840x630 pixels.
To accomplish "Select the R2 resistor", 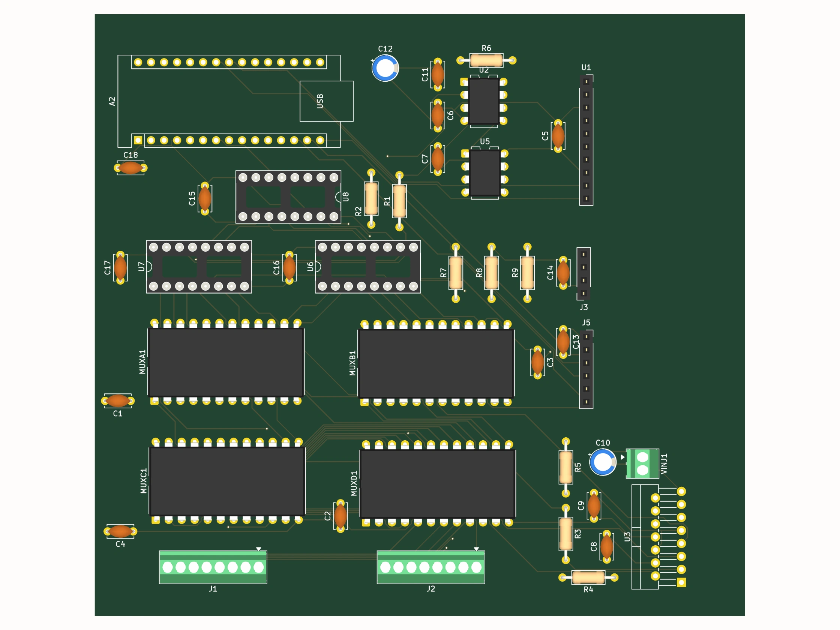I will (371, 199).
